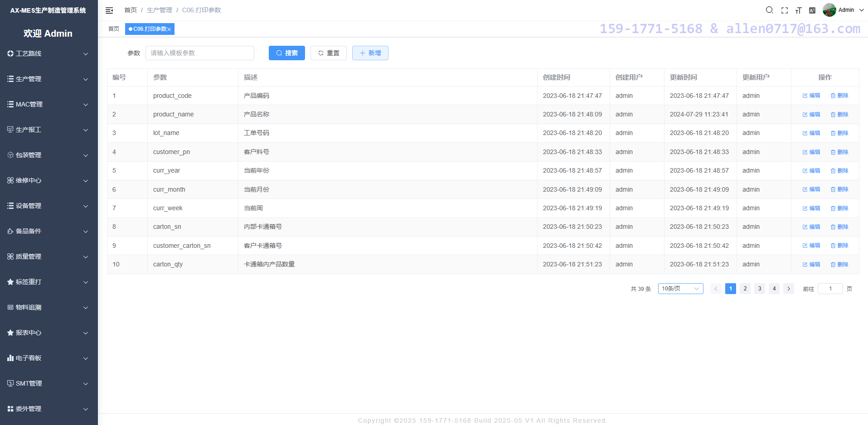Click the 维修中心 sidebar icon
This screenshot has height=425, width=868.
pos(10,180)
